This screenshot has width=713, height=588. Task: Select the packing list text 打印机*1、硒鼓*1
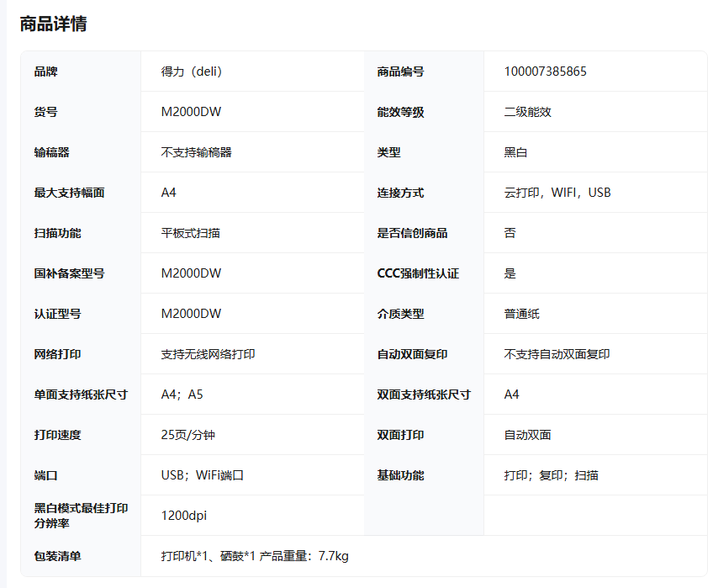[209, 556]
